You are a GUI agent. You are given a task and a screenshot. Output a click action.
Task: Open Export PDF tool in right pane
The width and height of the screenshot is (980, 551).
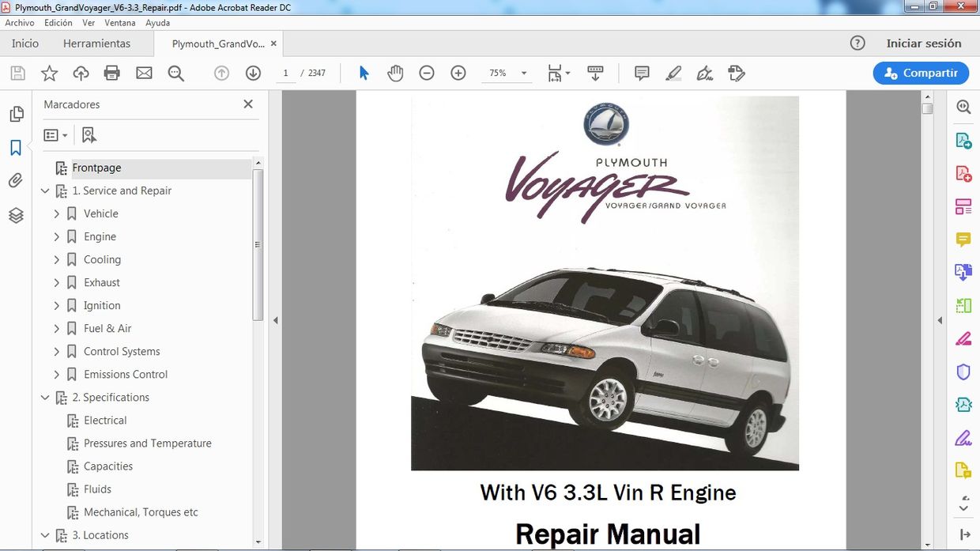click(x=963, y=141)
